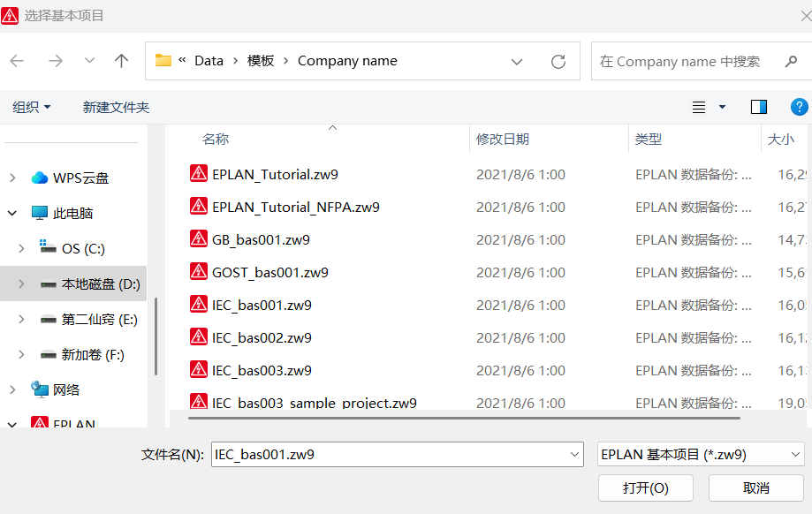Select file IEC_bas002.zw9
The height and width of the screenshot is (514, 812).
[x=262, y=337]
